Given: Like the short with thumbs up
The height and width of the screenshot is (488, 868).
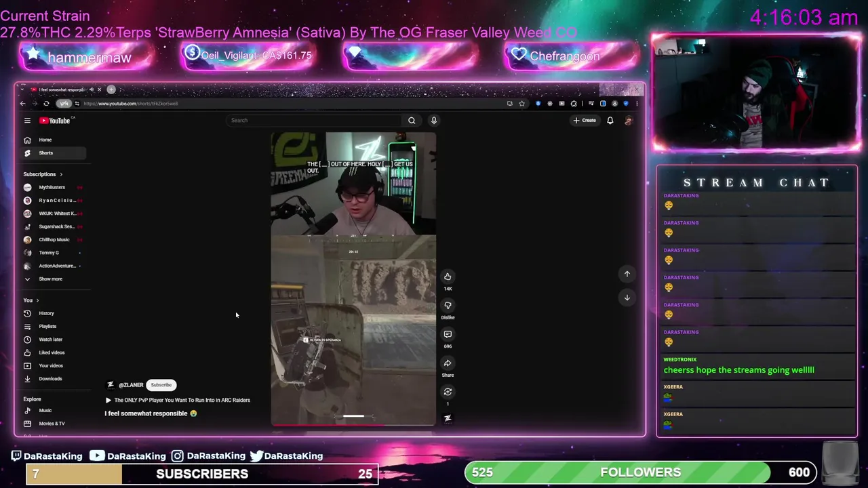Looking at the screenshot, I should 448,277.
